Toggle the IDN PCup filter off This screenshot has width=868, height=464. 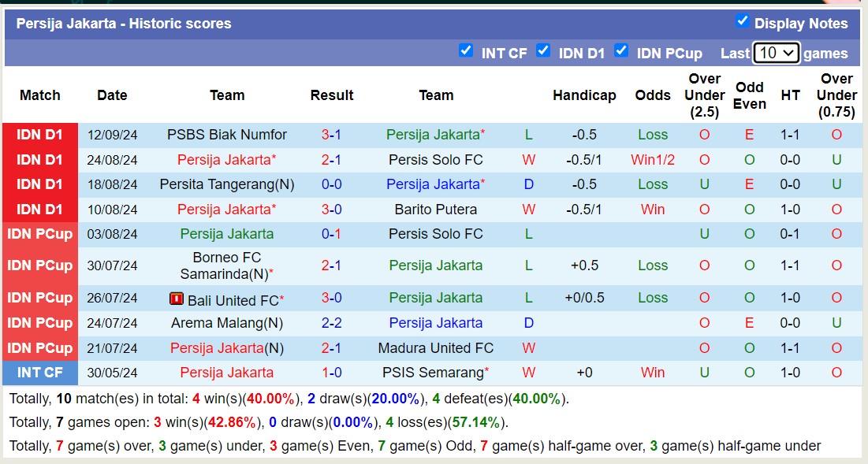[x=622, y=50]
